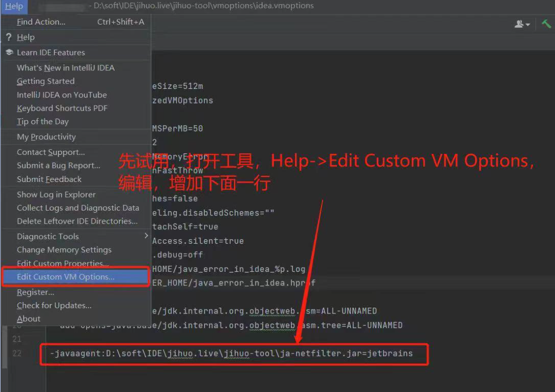Click the -javaagent line in editor
Image resolution: width=555 pixels, height=392 pixels.
click(231, 353)
